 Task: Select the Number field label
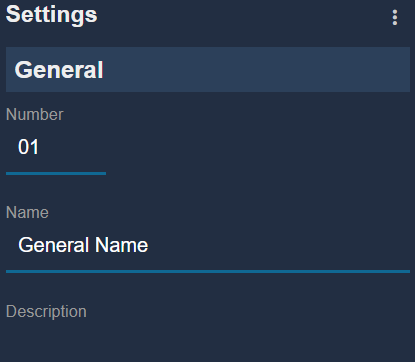pyautogui.click(x=35, y=114)
